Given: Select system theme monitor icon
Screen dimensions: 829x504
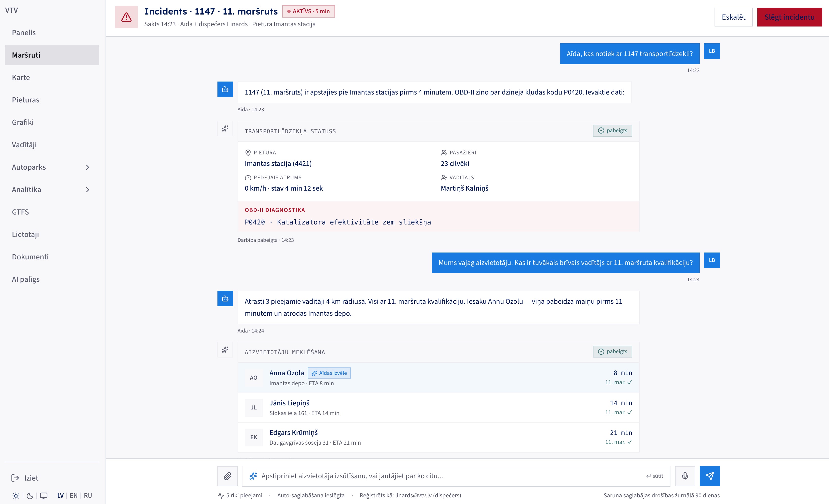Looking at the screenshot, I should coord(44,496).
